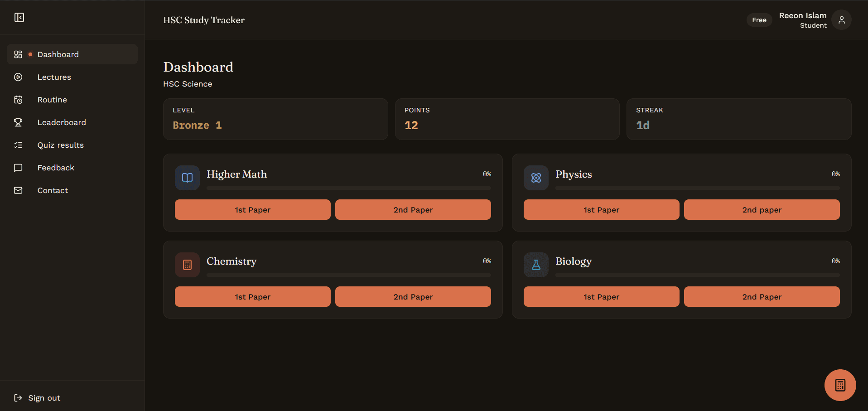Collapse the sidebar with the panel icon
This screenshot has width=868, height=411.
pyautogui.click(x=19, y=18)
